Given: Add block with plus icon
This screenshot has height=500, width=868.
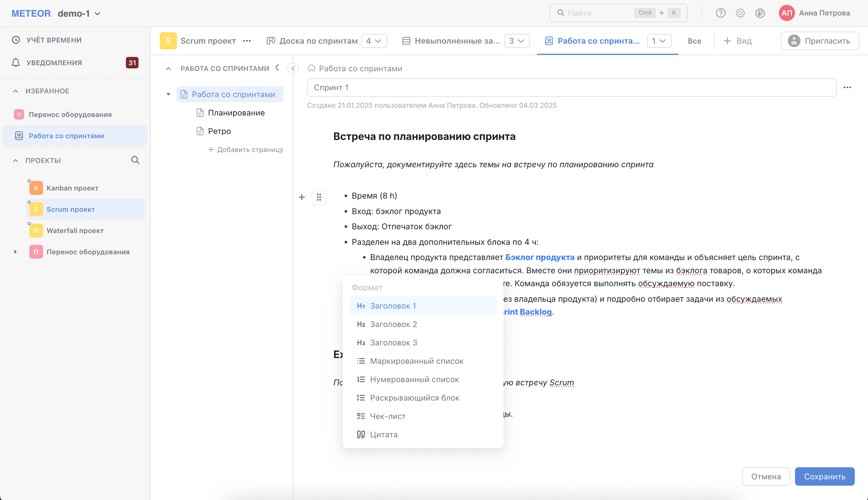Looking at the screenshot, I should coord(302,197).
